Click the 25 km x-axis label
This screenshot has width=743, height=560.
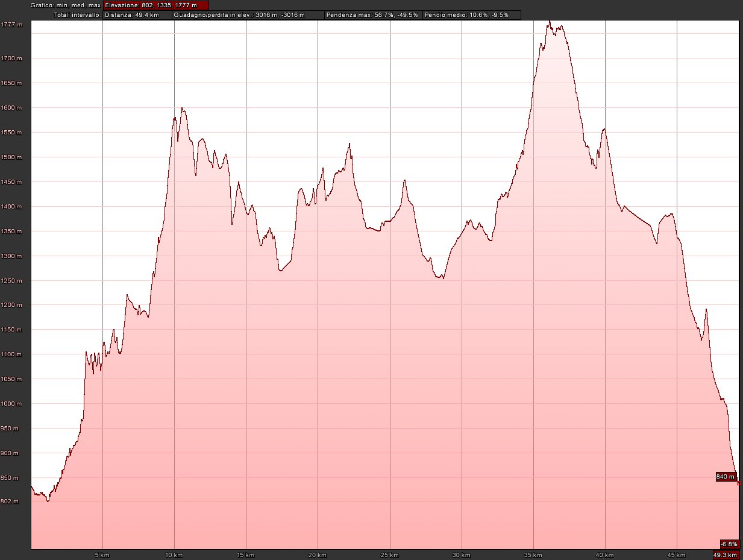click(390, 555)
